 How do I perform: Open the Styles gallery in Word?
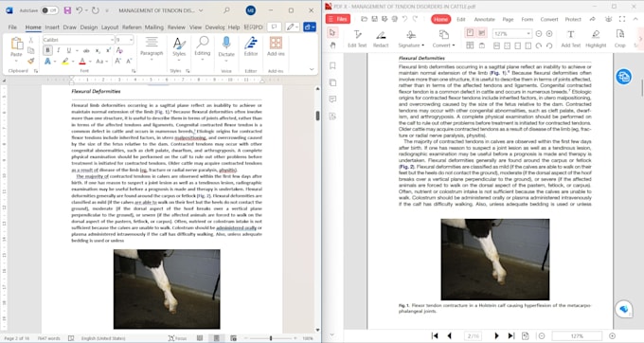[x=179, y=48]
